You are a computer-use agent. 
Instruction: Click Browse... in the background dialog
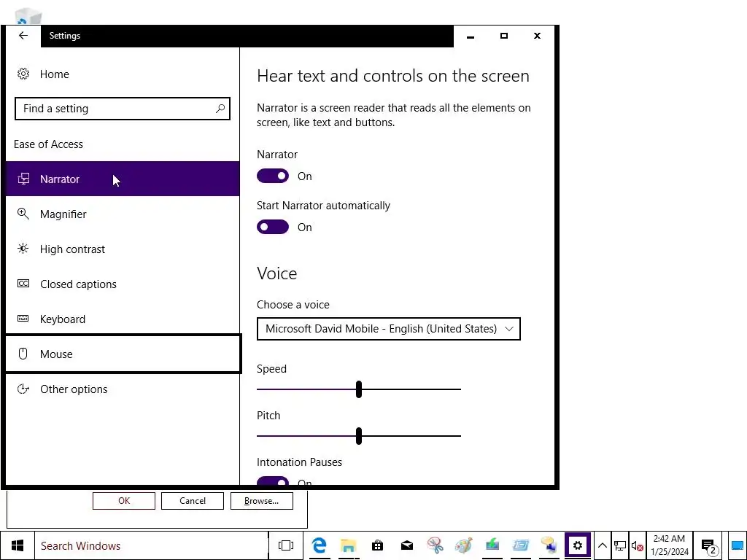[x=262, y=501]
